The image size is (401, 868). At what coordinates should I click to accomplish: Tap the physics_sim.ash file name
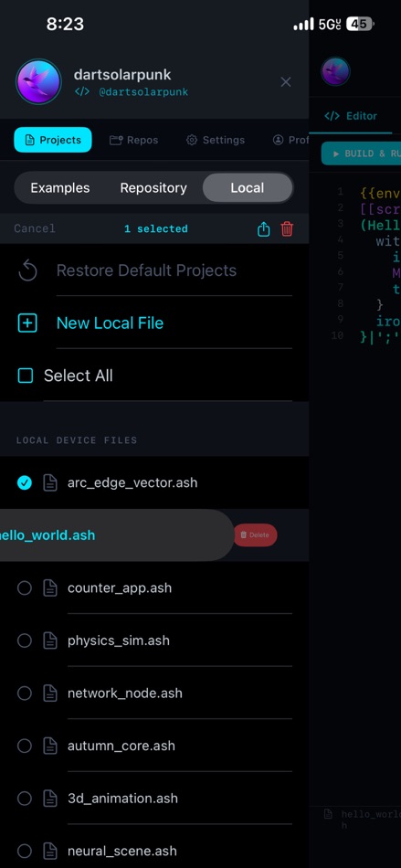pyautogui.click(x=119, y=640)
